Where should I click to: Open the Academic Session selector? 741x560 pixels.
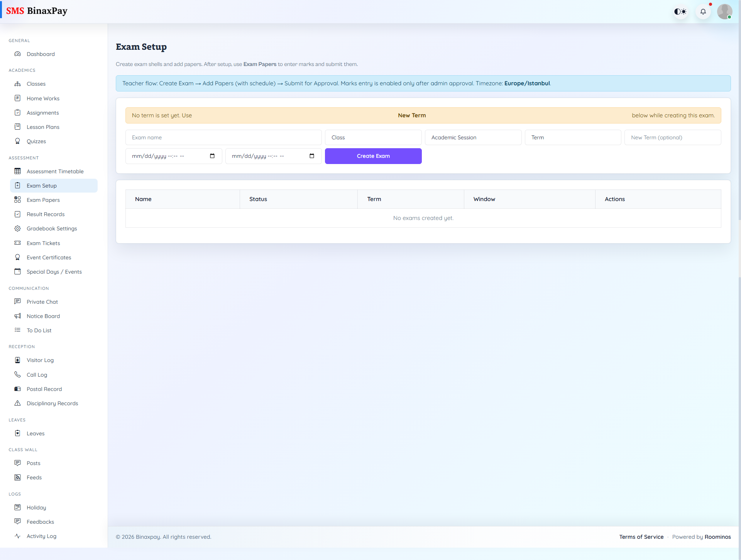point(473,137)
